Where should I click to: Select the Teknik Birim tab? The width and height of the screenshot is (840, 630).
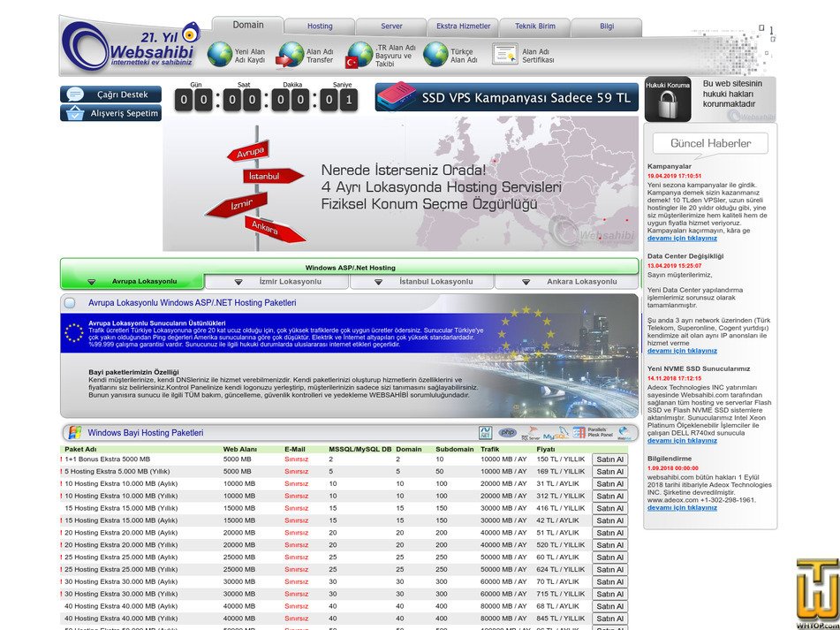click(535, 27)
